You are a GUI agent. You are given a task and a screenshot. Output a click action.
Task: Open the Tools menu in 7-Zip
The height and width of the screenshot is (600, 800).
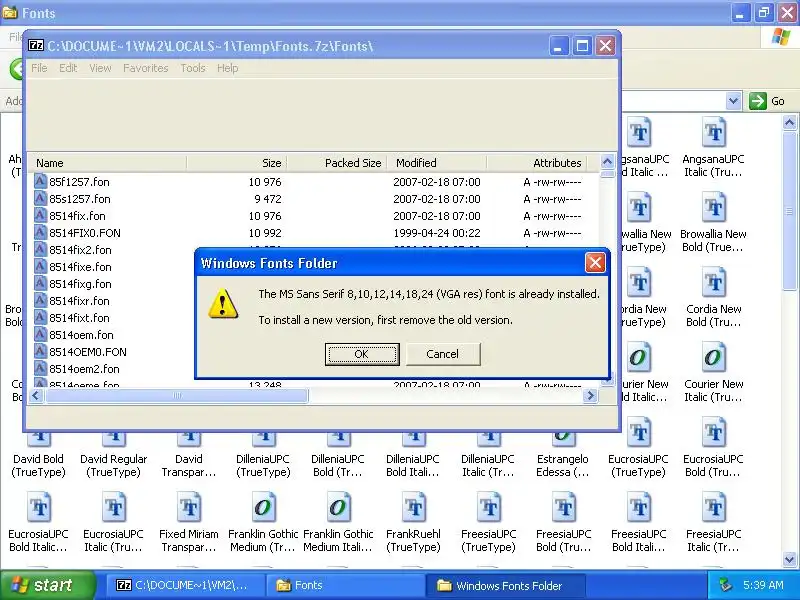[x=193, y=68]
